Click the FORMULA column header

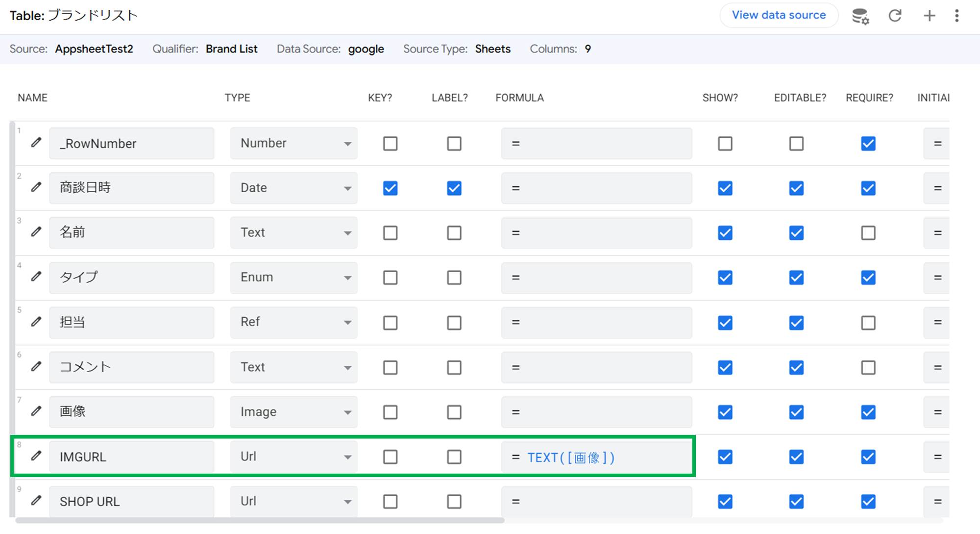[519, 98]
